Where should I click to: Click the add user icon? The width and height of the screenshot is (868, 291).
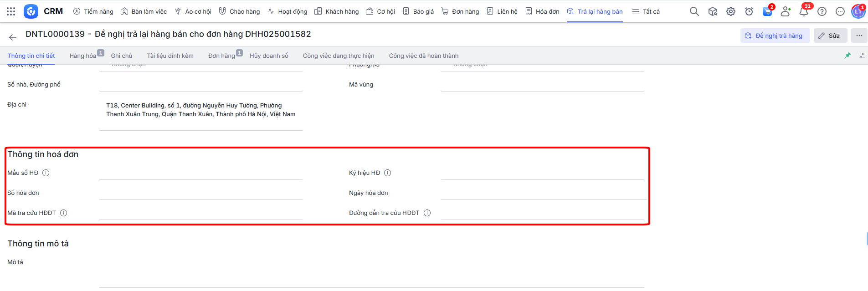point(786,11)
